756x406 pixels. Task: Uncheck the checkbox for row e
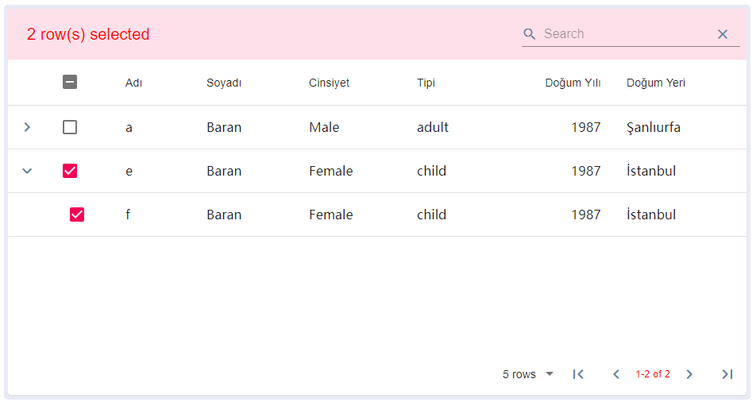70,171
